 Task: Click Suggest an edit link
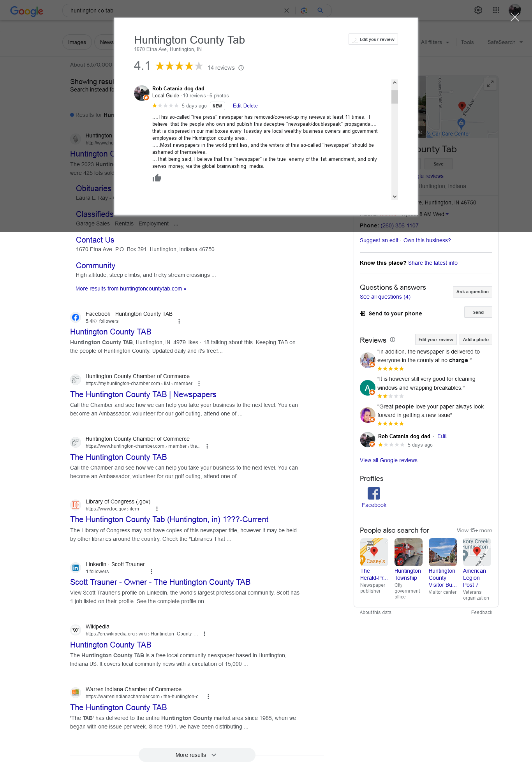[x=379, y=240]
